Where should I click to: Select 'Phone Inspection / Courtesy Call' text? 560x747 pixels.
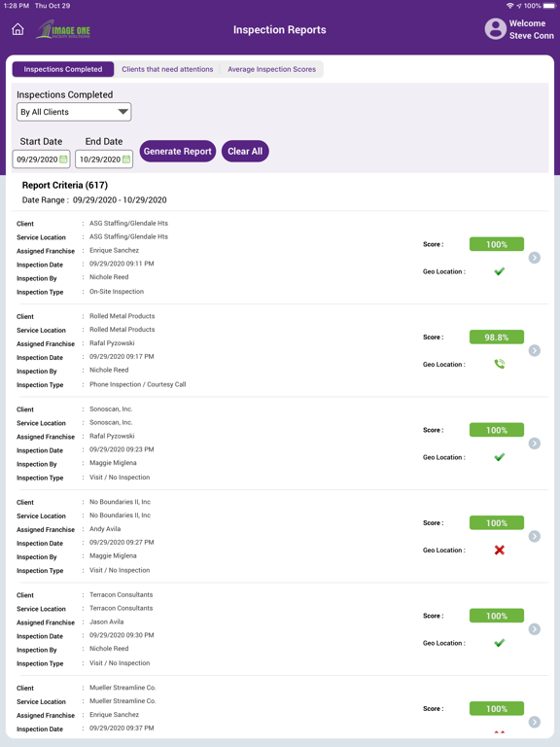[138, 384]
